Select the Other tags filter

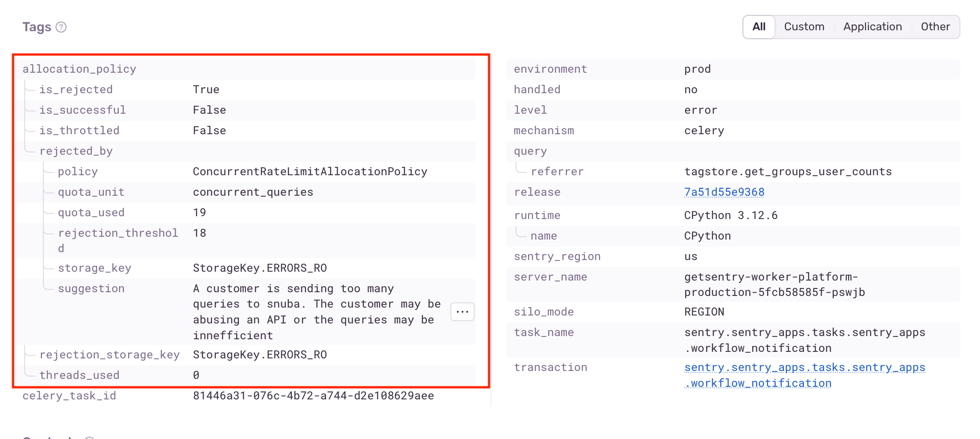click(935, 27)
